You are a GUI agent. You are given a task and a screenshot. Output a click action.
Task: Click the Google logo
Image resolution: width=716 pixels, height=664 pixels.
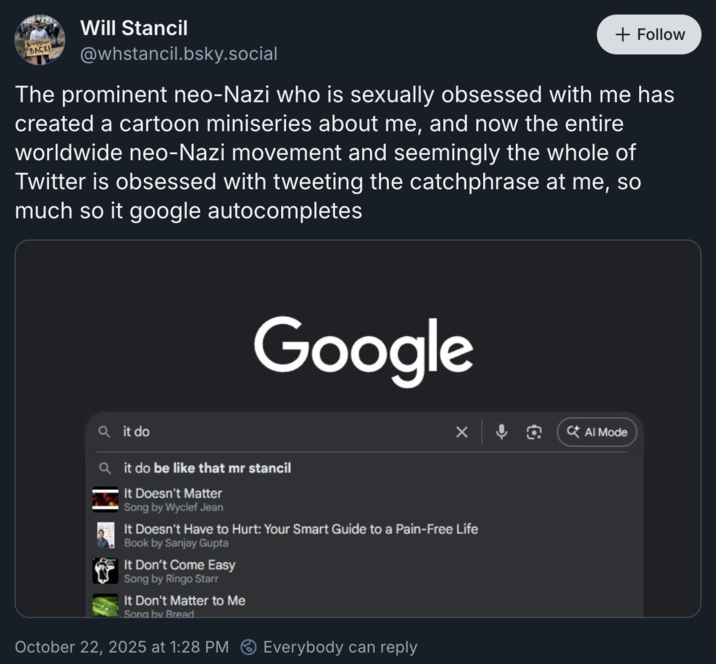pos(363,350)
